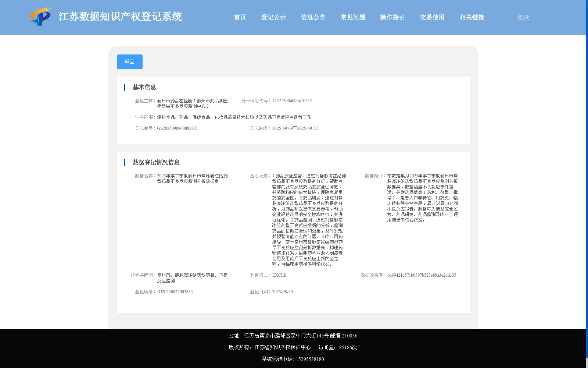Viewport: 588px width, 368px height.
Task: Select the 业务范围 description text
Action: (234, 117)
